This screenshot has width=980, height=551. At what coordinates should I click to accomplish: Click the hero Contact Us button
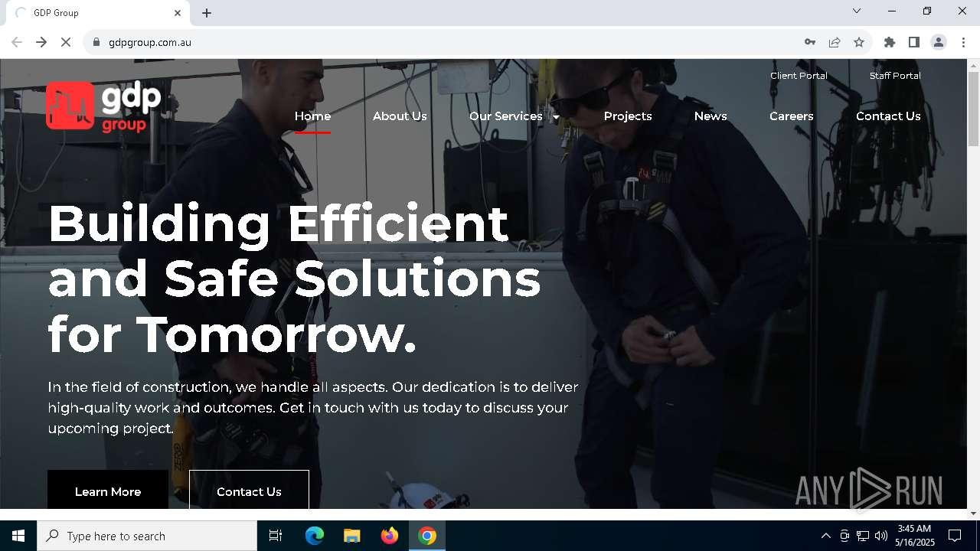[249, 491]
